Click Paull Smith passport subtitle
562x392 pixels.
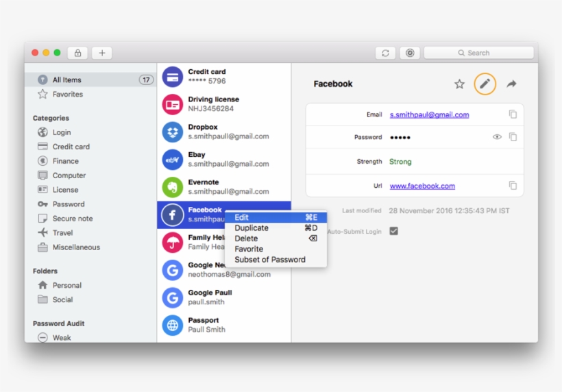207,330
